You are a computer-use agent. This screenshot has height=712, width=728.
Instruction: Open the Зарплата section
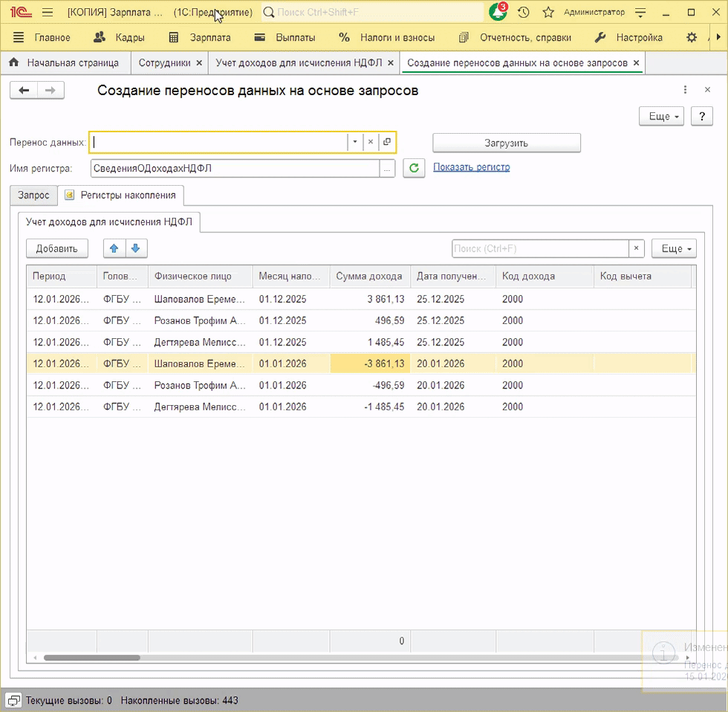(x=200, y=38)
